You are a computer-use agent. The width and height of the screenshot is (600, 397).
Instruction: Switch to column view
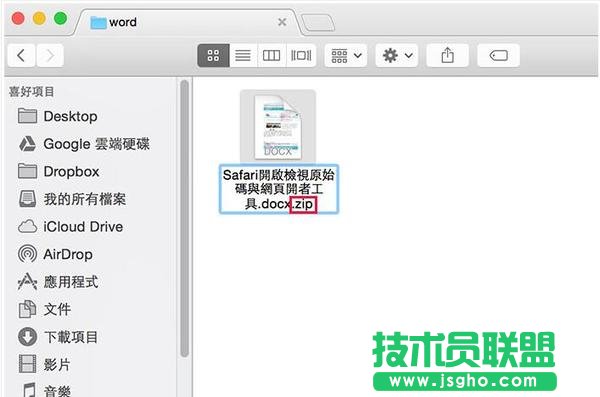271,56
